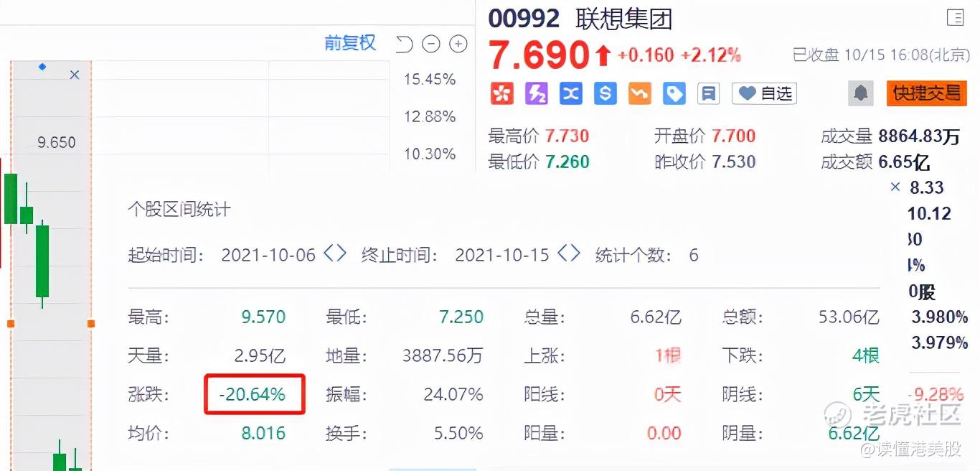Click the 9.650 price label on chart

click(x=57, y=142)
